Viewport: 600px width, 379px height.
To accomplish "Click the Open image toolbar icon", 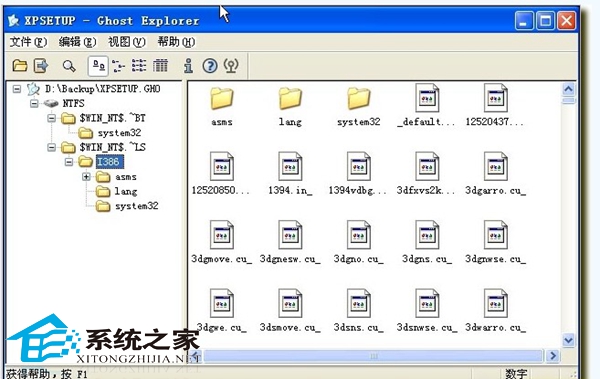I will coord(20,66).
